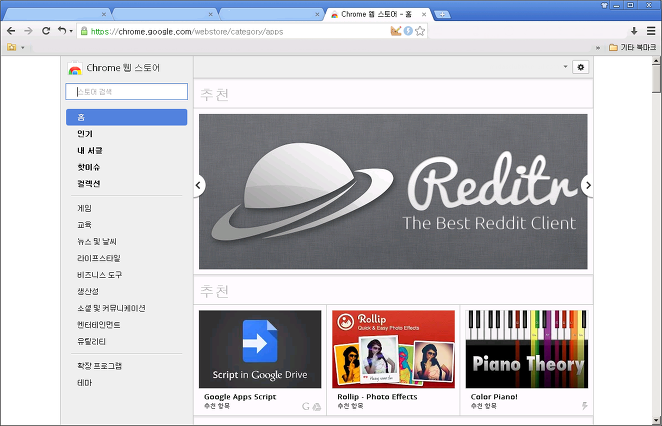
Task: Focus the 스토어 검색 search box
Action: (x=126, y=92)
